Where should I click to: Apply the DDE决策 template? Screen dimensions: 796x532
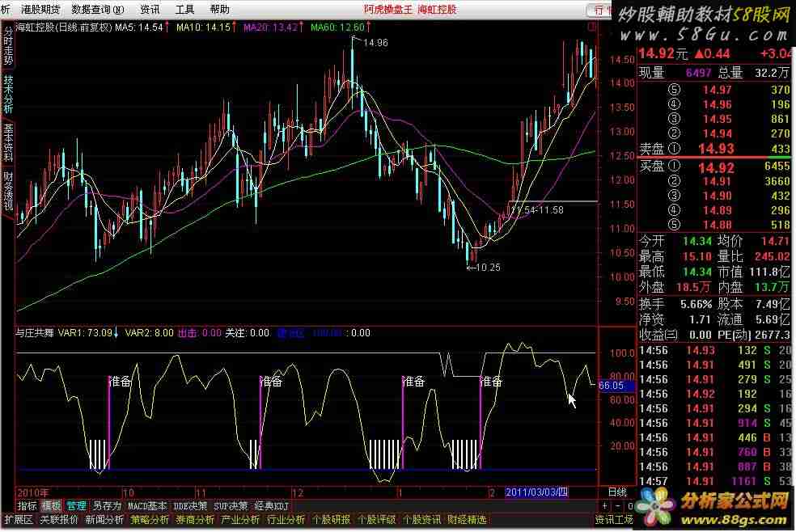click(190, 505)
